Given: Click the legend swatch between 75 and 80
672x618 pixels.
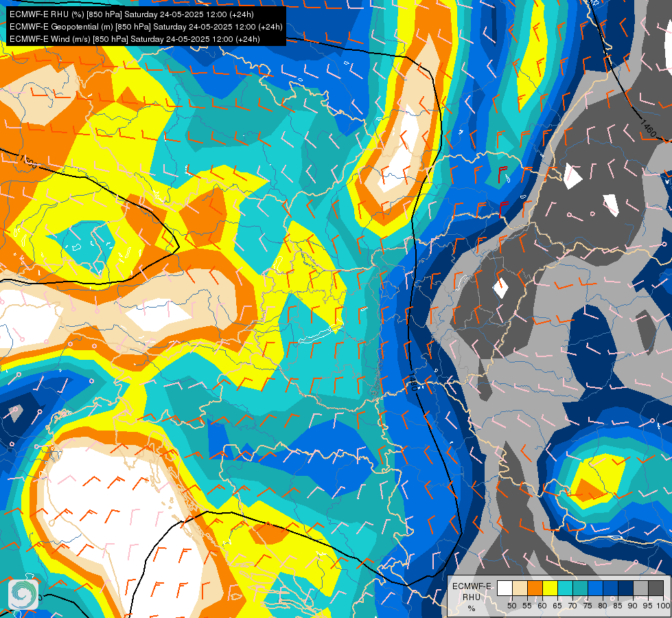Looking at the screenshot, I should point(595,588).
